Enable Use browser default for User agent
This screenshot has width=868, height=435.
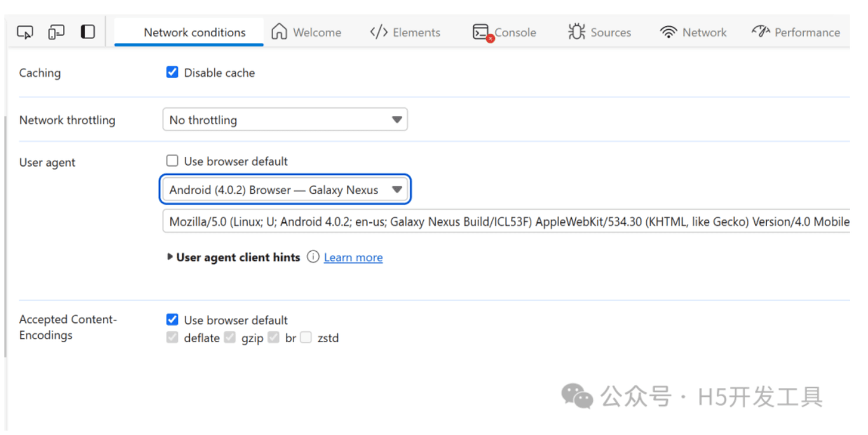point(172,161)
